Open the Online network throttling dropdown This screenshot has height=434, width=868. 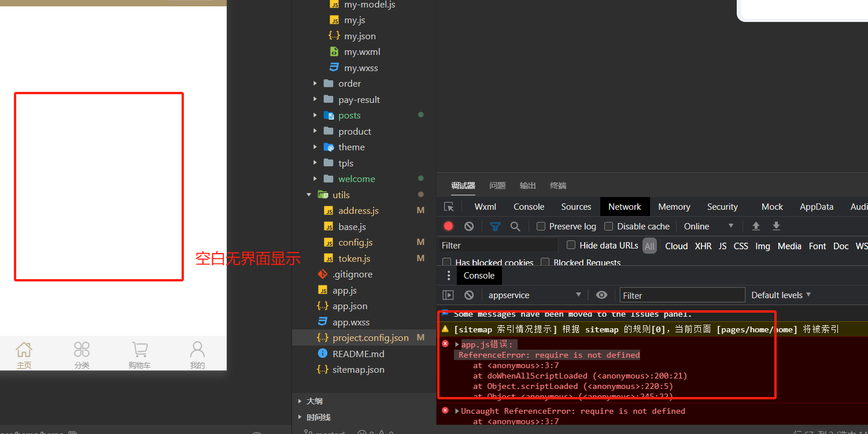click(703, 227)
